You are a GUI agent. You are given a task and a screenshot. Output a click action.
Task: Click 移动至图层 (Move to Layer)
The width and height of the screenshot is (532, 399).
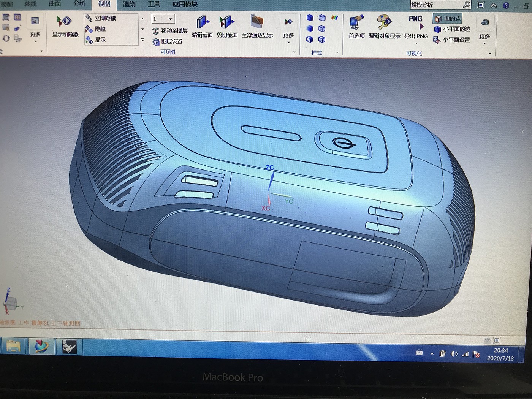click(x=170, y=31)
